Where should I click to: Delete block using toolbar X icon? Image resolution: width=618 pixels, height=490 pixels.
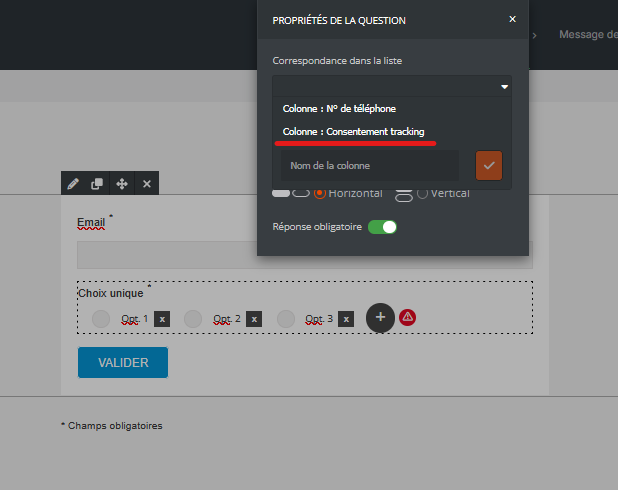pyautogui.click(x=147, y=184)
